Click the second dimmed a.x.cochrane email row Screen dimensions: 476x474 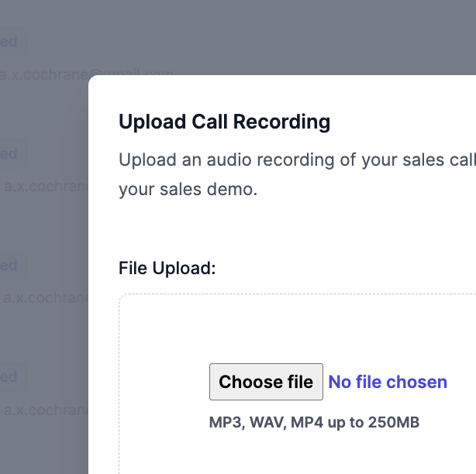(43, 186)
